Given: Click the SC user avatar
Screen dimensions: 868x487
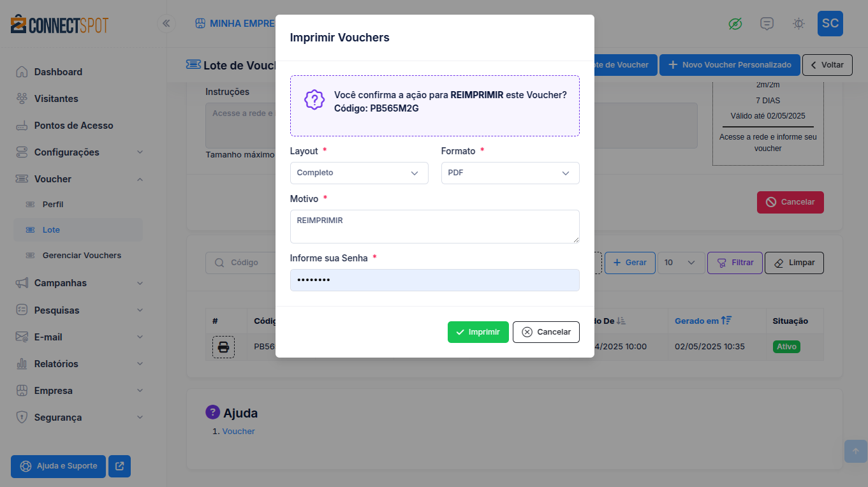Looking at the screenshot, I should tap(830, 24).
